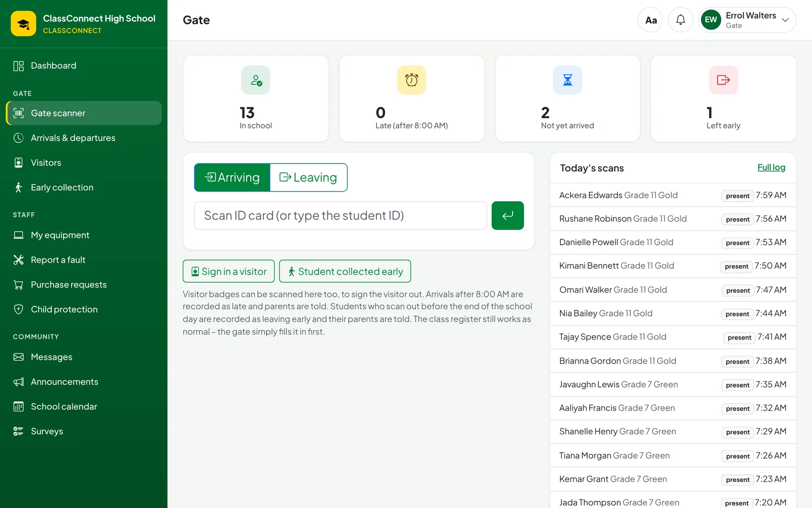Click the Late alarm clock icon

pos(412,80)
